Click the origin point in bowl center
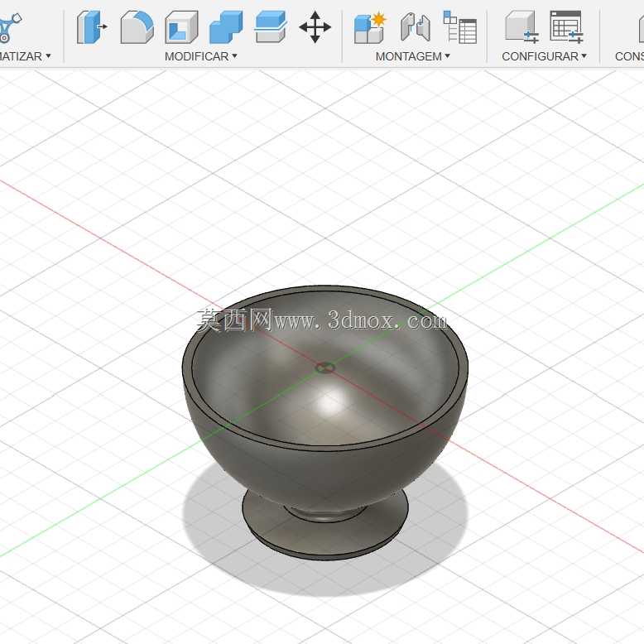The width and height of the screenshot is (644, 644). [x=324, y=368]
